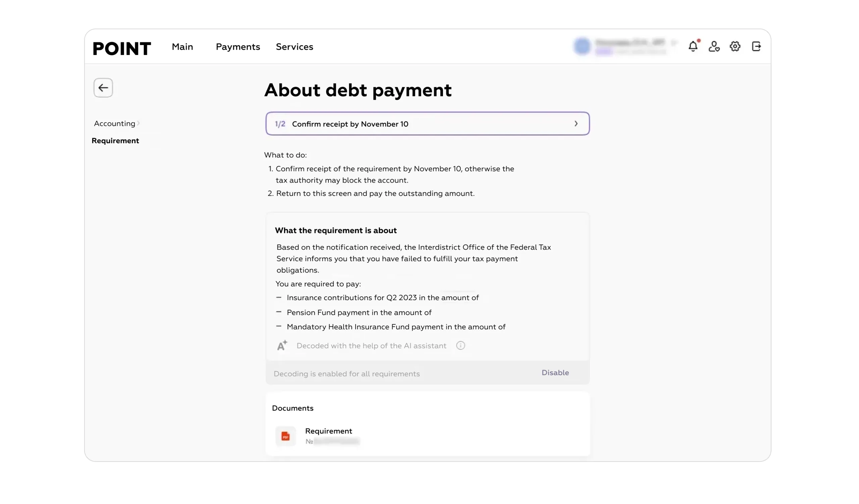Click the user profile heart icon
The image size is (859, 504).
[714, 46]
